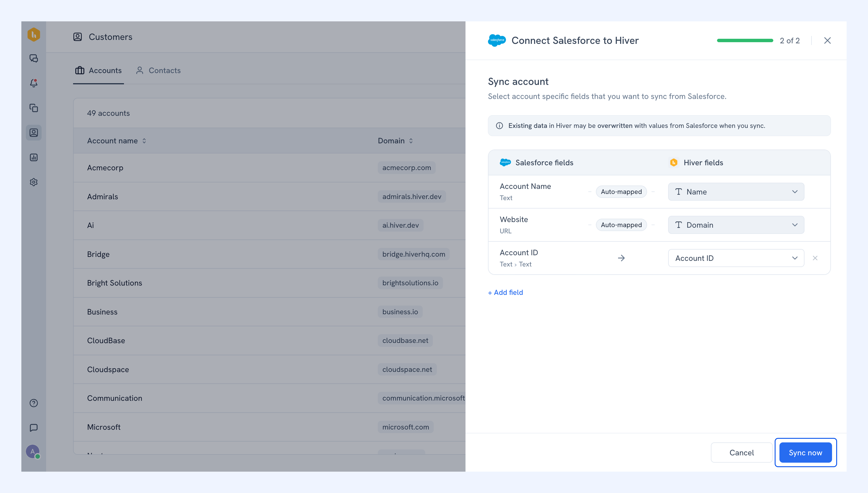Open notifications bell in sidebar

(x=33, y=83)
